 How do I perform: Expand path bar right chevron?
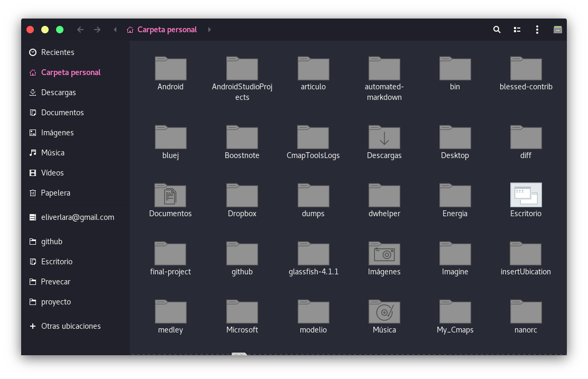pyautogui.click(x=209, y=30)
